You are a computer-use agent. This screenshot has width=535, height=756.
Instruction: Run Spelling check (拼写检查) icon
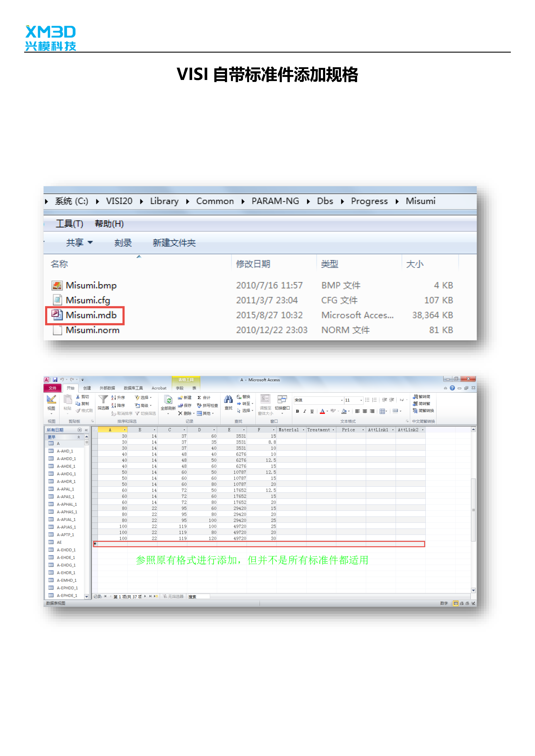click(199, 405)
